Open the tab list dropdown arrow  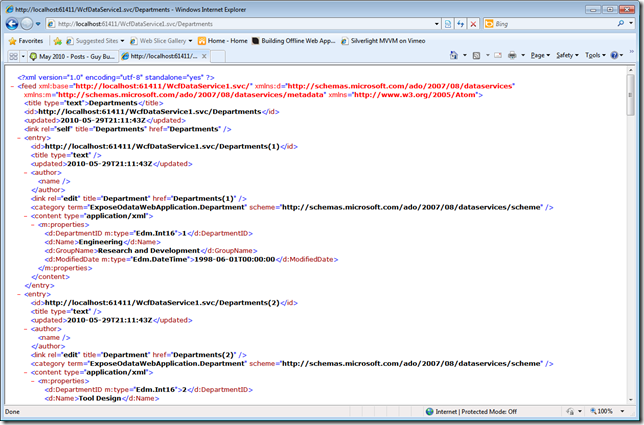[x=23, y=56]
